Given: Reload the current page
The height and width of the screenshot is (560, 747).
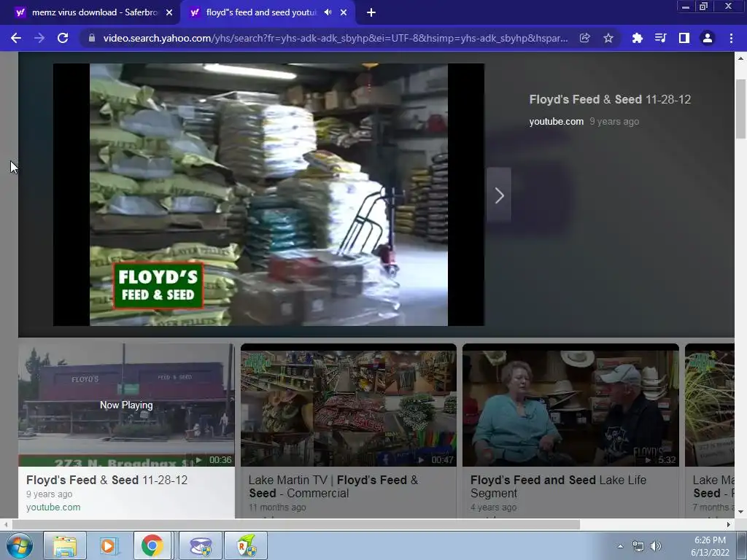Looking at the screenshot, I should (63, 38).
